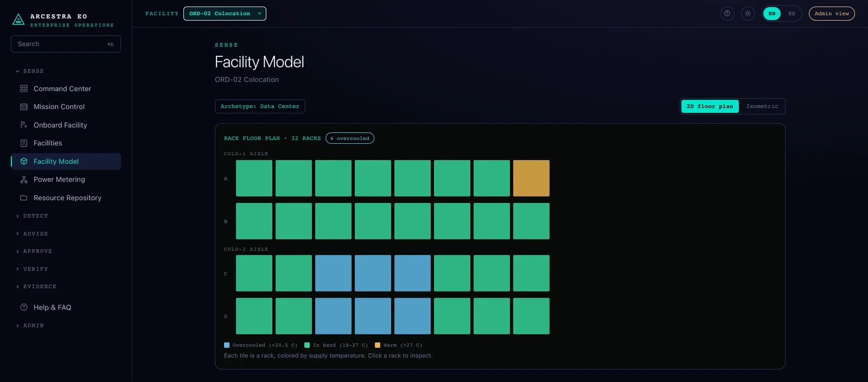Click the Power Metering network icon
This screenshot has height=382, width=868.
coord(24,180)
